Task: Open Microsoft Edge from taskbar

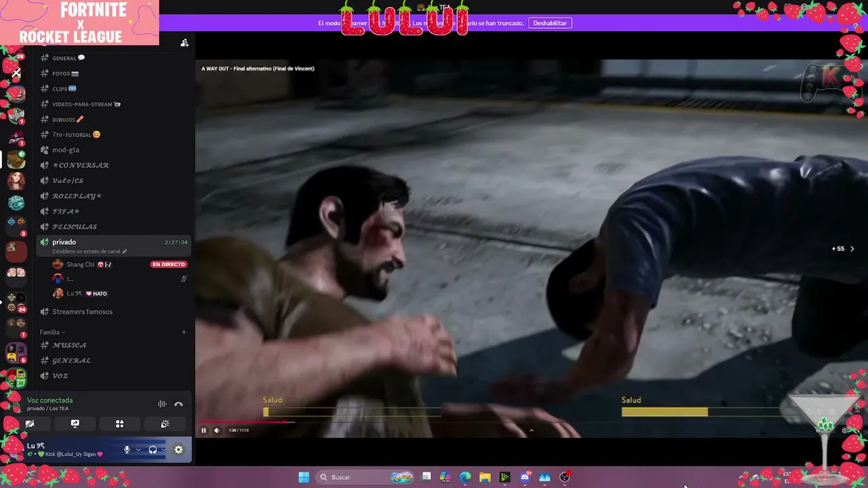Action: click(x=465, y=477)
